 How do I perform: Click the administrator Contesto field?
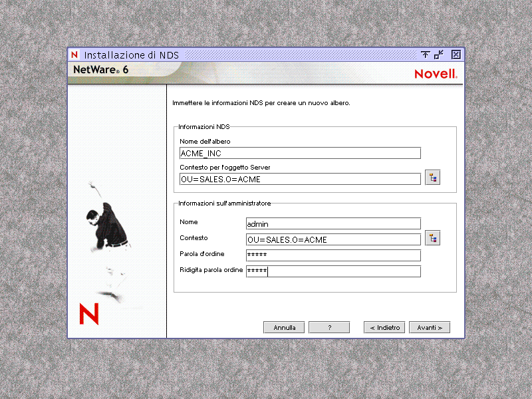click(x=332, y=239)
